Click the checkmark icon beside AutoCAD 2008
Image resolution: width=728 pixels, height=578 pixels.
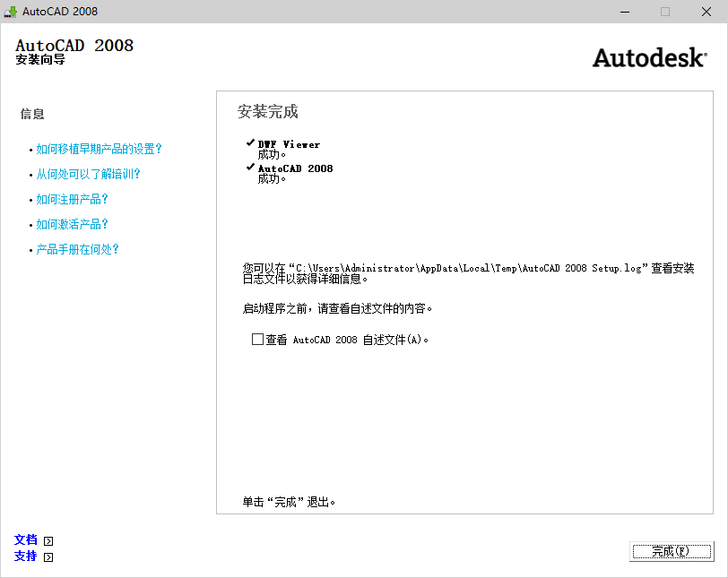[x=248, y=167]
